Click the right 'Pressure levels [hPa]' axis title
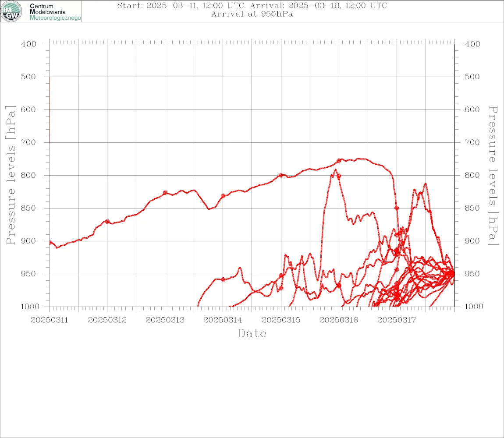Screen dimensions: 504x438 pos(493,176)
